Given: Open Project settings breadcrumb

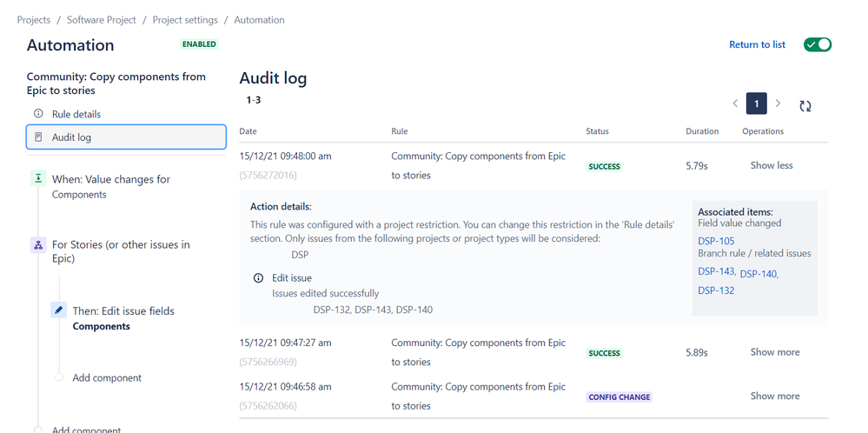Looking at the screenshot, I should (x=185, y=20).
